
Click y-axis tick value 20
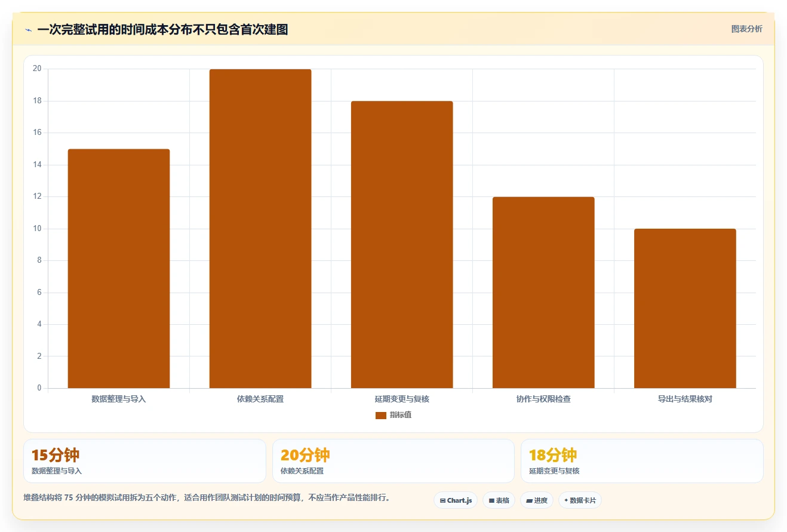[x=38, y=69]
